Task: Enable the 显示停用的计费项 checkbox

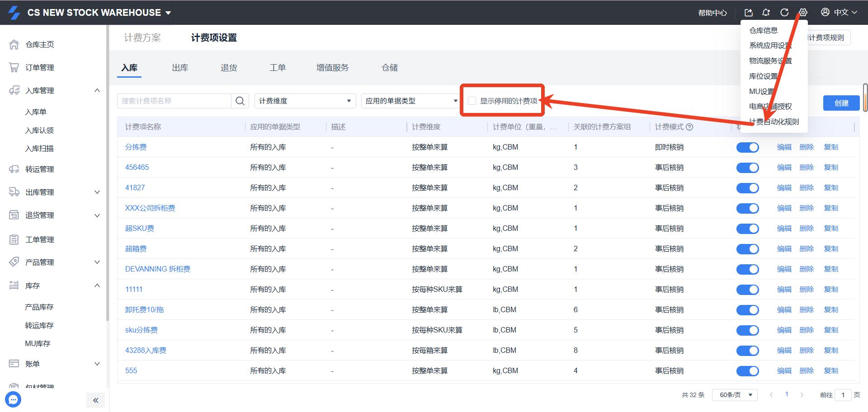Action: [472, 101]
